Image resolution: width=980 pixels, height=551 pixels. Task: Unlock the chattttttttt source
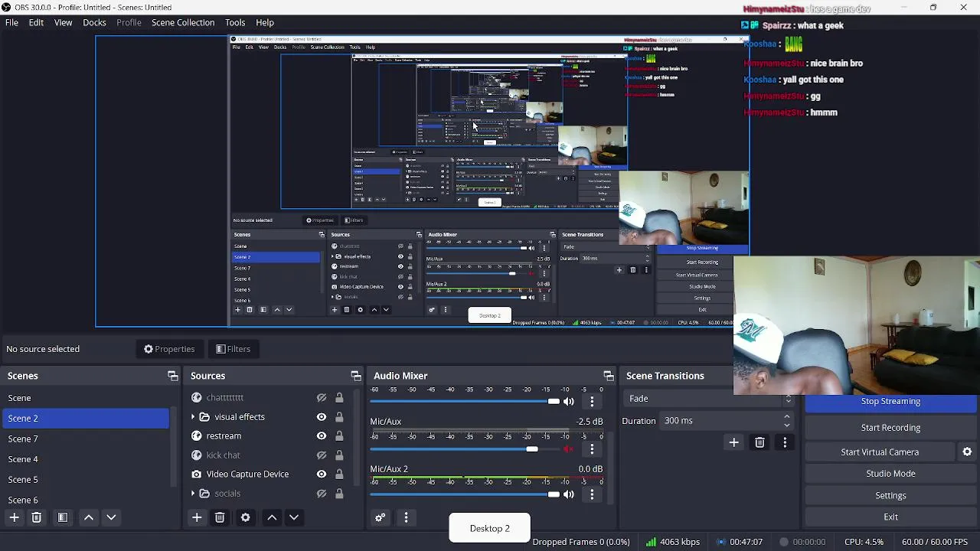339,398
